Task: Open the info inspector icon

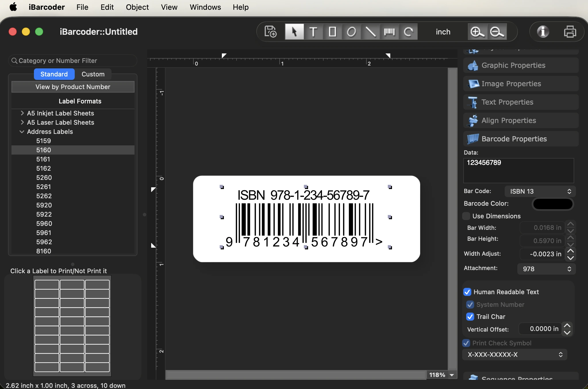Action: pos(543,32)
